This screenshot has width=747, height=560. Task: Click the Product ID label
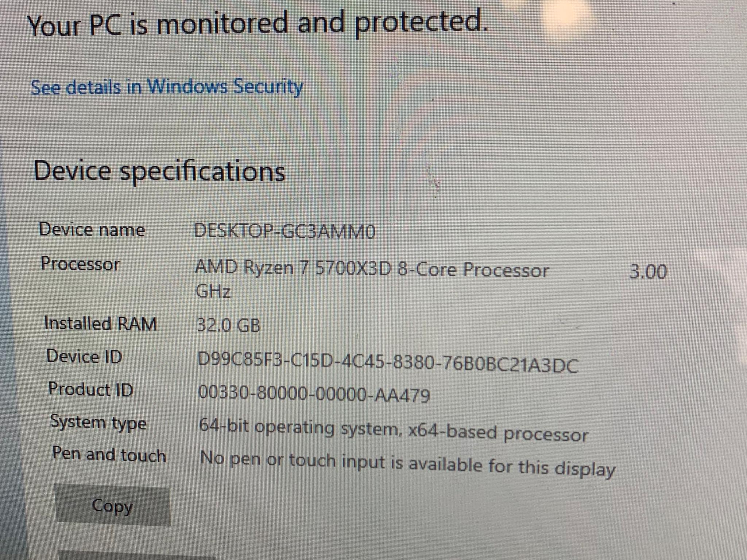90,389
